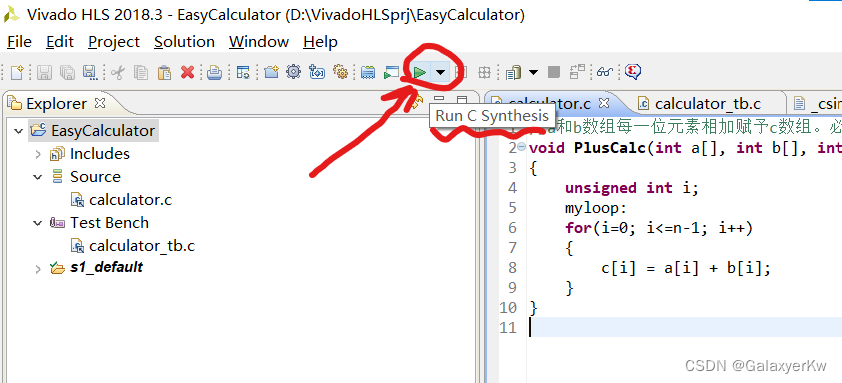Image resolution: width=842 pixels, height=383 pixels.
Task: Collapse the Source folder
Action: pos(38,177)
